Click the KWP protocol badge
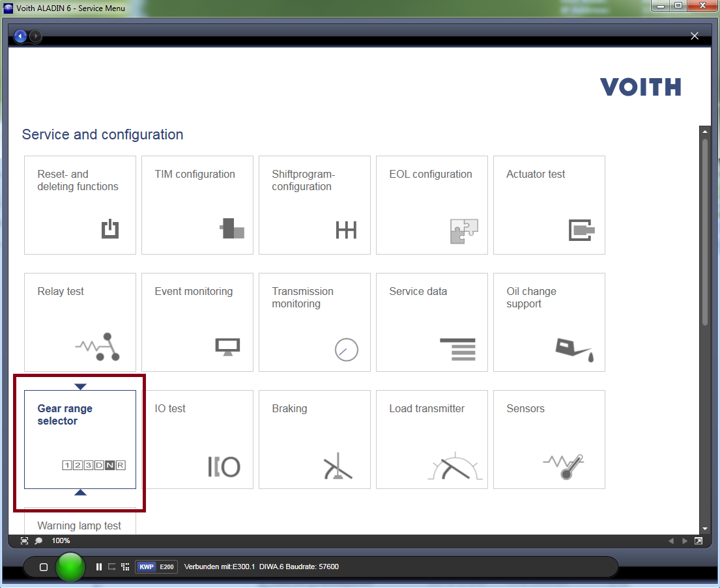 [x=147, y=567]
